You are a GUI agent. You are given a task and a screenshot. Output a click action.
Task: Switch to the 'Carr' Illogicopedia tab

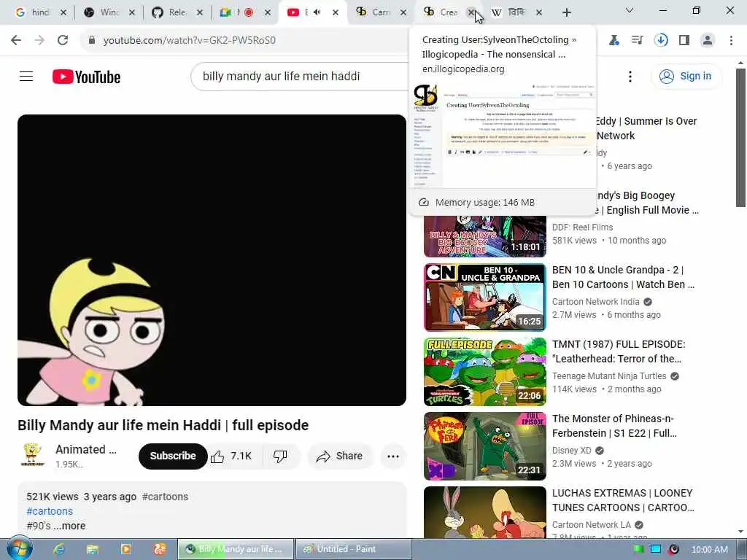[381, 12]
